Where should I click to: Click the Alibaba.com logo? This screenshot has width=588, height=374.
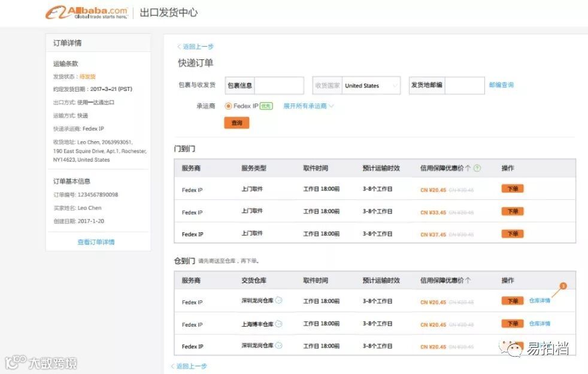coord(87,13)
